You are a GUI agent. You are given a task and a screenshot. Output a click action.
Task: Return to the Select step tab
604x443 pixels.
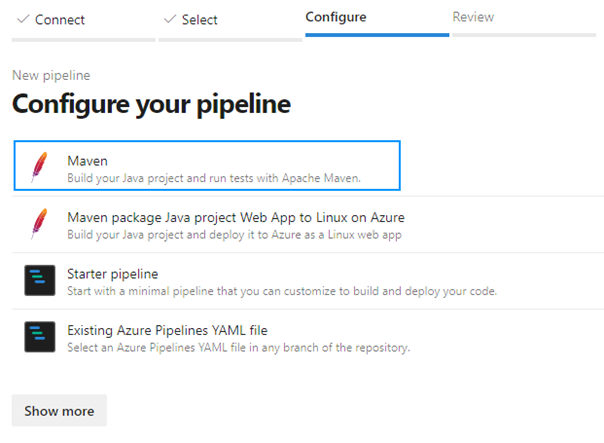click(200, 20)
